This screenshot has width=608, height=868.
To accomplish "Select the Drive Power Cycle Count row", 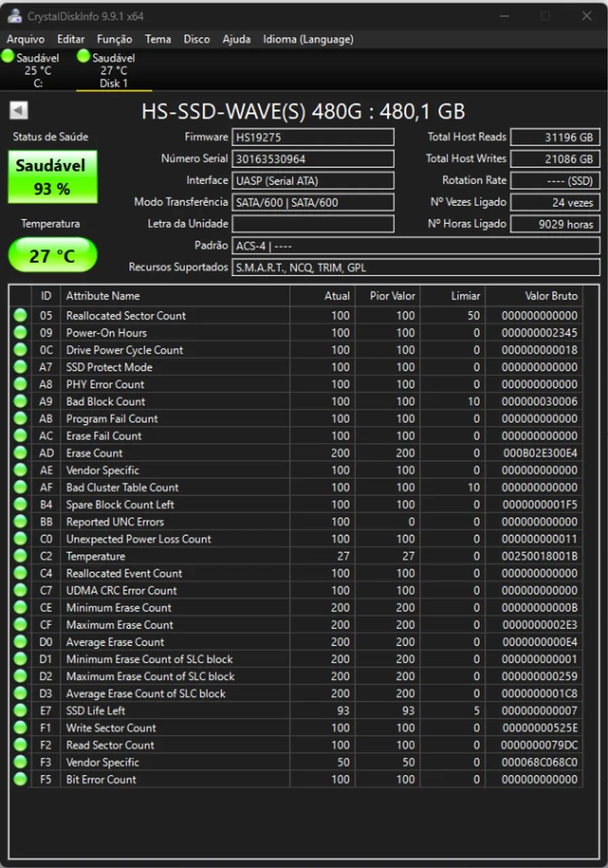I will click(296, 350).
